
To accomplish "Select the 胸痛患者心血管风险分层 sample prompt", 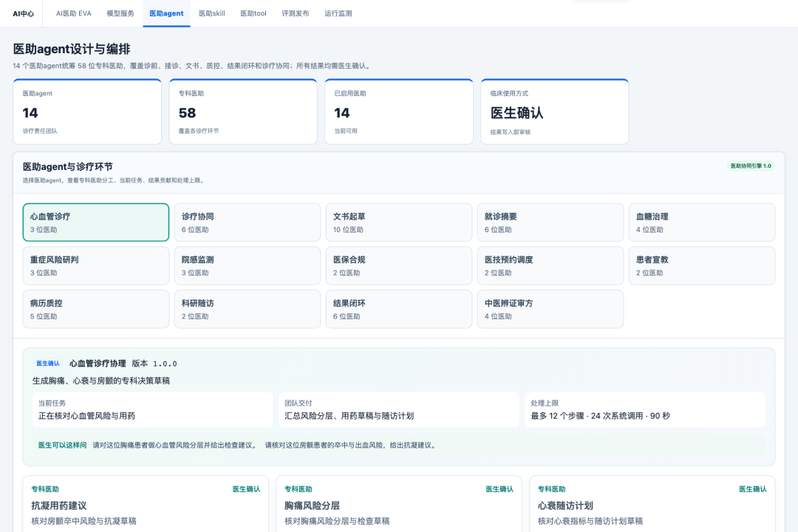I will click(175, 445).
